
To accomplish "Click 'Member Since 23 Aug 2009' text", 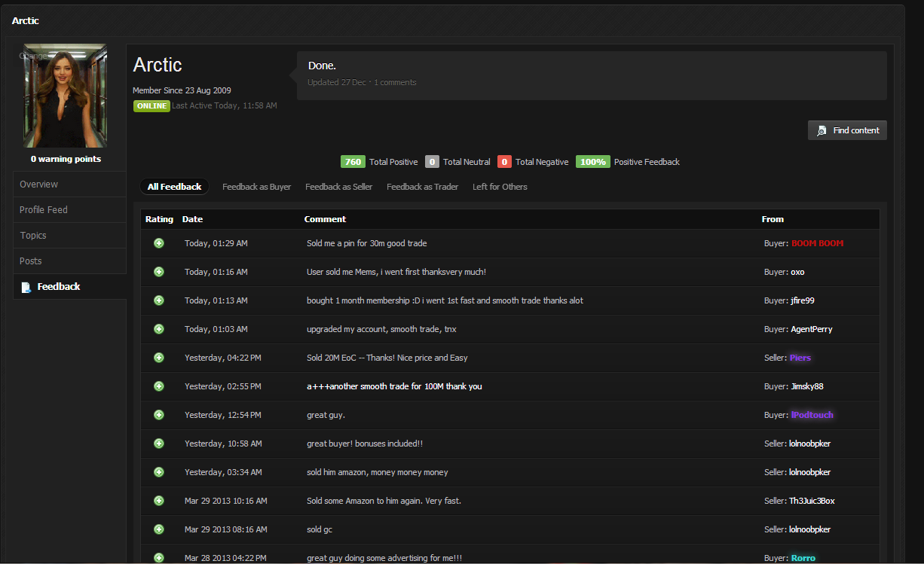I will (182, 90).
